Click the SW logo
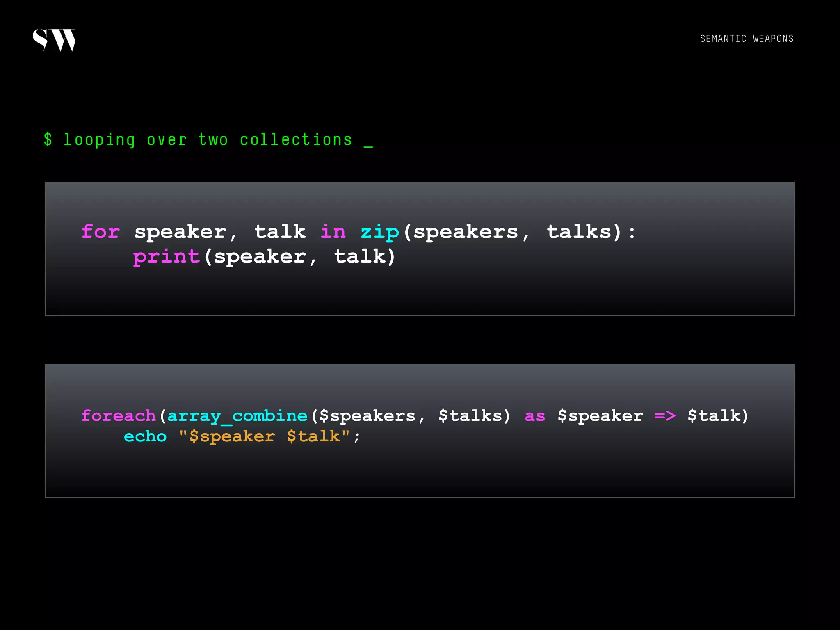Screen dimensions: 840x630 pyautogui.click(x=54, y=40)
